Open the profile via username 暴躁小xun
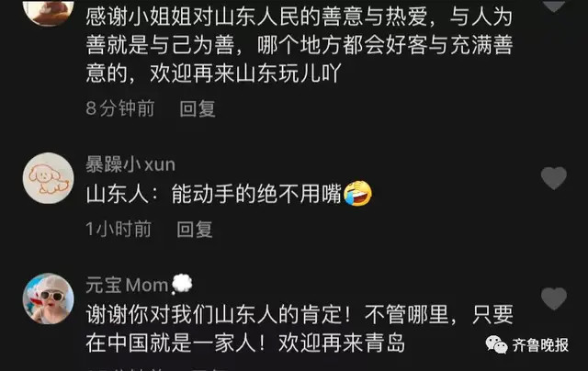The image size is (588, 371). click(130, 164)
